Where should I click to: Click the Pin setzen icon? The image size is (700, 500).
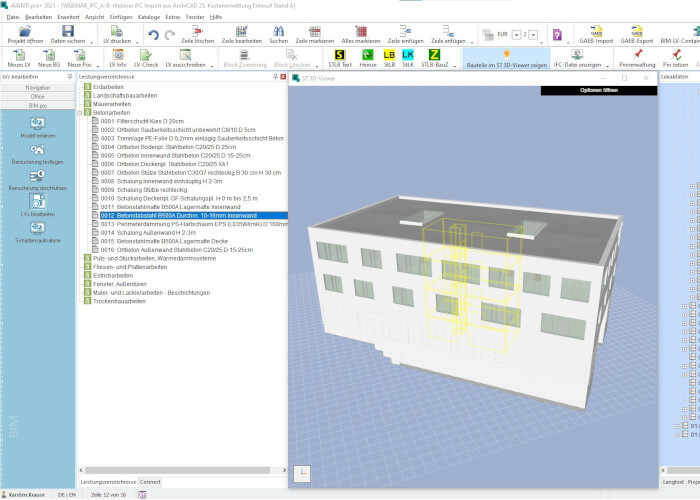[675, 55]
